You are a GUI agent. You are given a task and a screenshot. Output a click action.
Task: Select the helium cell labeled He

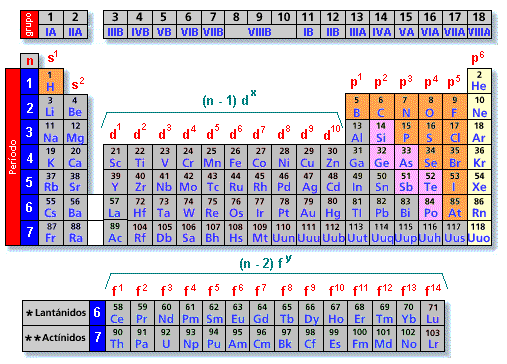pos(479,81)
